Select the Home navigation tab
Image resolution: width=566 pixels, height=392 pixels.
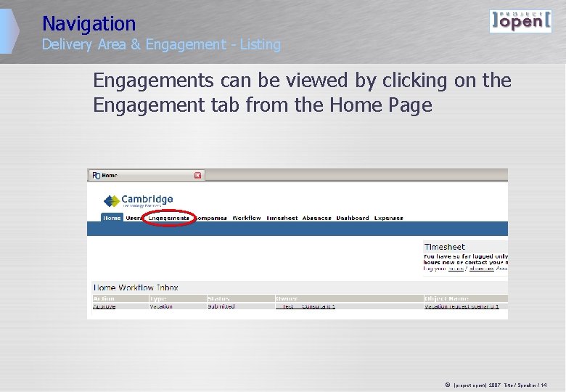pyautogui.click(x=112, y=218)
